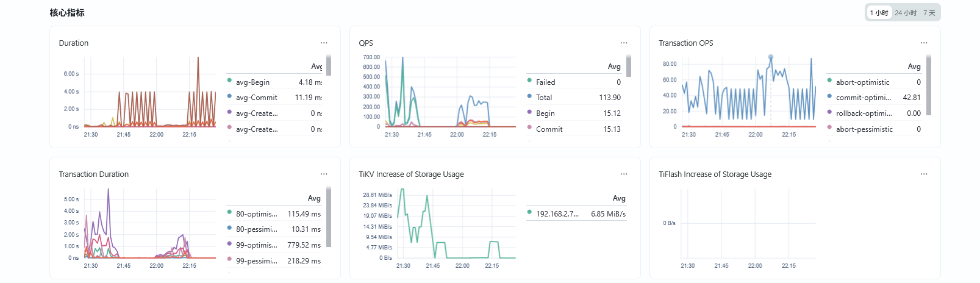Click the 192.168.2.7 TiKV legend entry
The image size is (980, 283).
557,214
